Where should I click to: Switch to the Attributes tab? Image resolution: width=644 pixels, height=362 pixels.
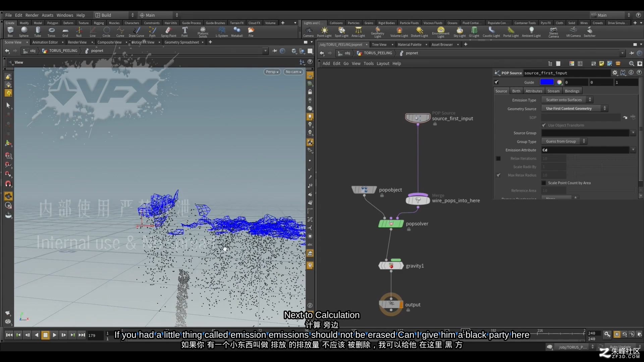point(534,91)
